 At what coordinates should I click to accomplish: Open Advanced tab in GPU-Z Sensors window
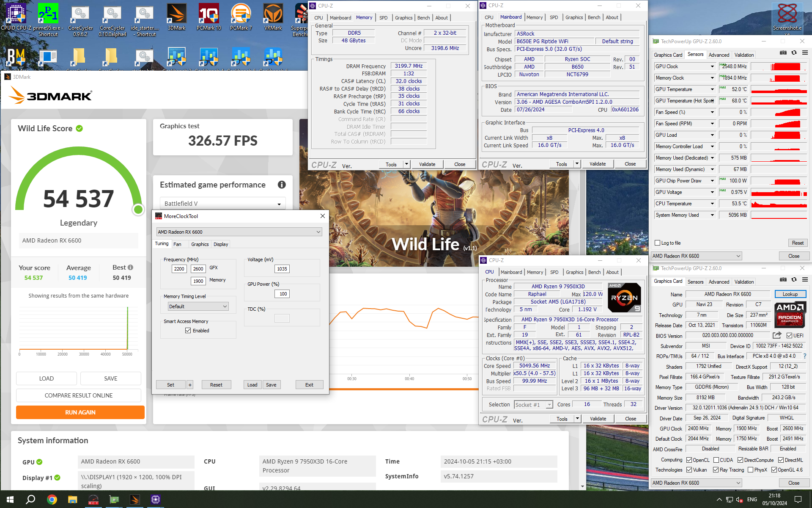click(719, 55)
